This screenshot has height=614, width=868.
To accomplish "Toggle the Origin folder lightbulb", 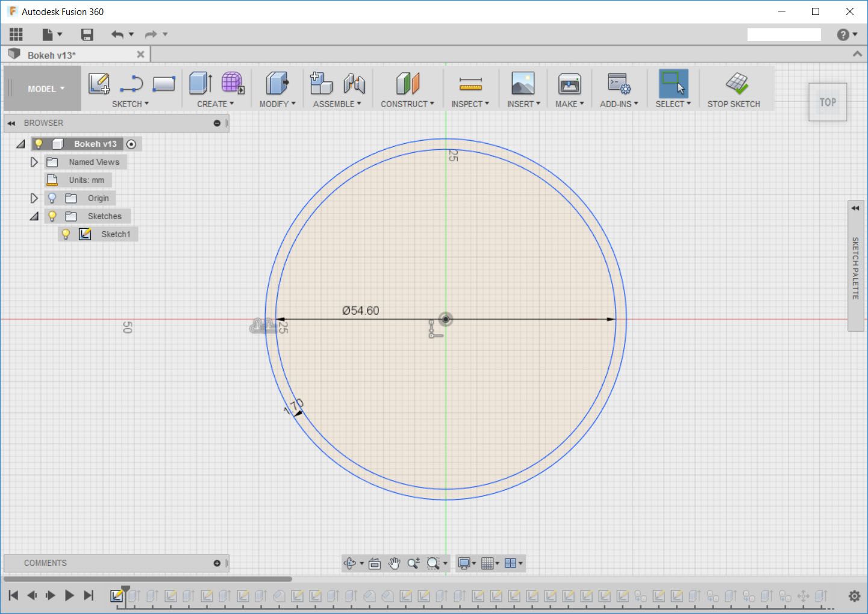I will [52, 198].
